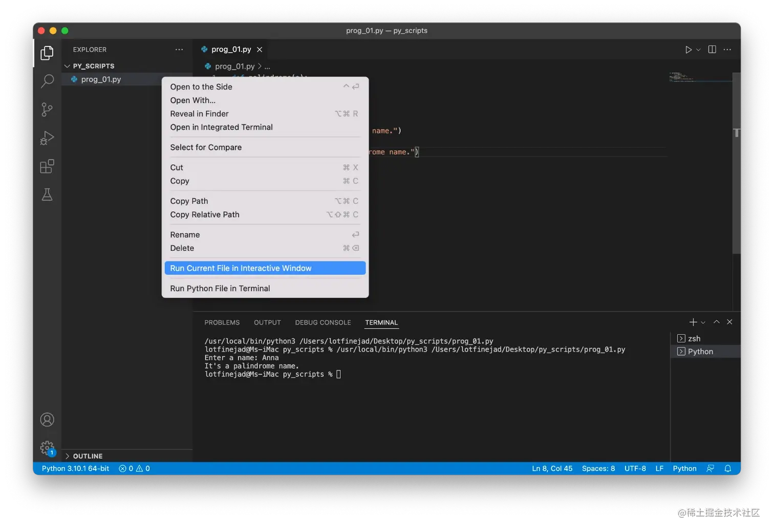The height and width of the screenshot is (532, 774).
Task: Click the editor vertical scrollbar
Action: coord(736,163)
